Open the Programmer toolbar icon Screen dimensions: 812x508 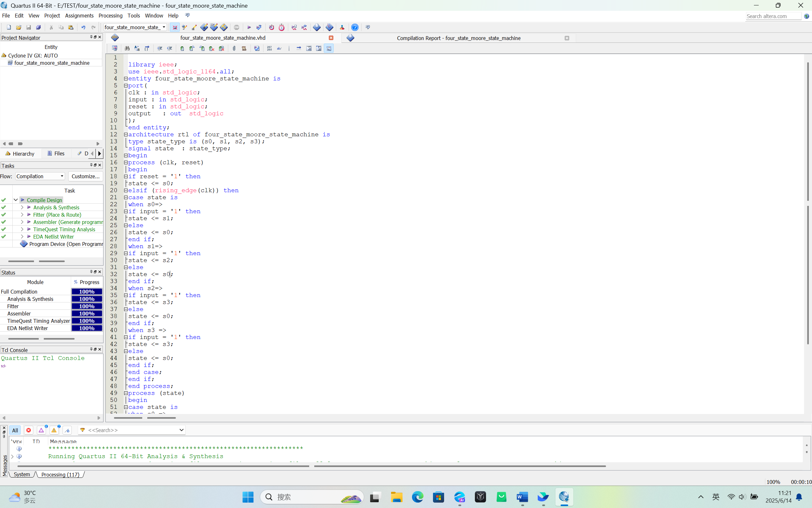329,27
